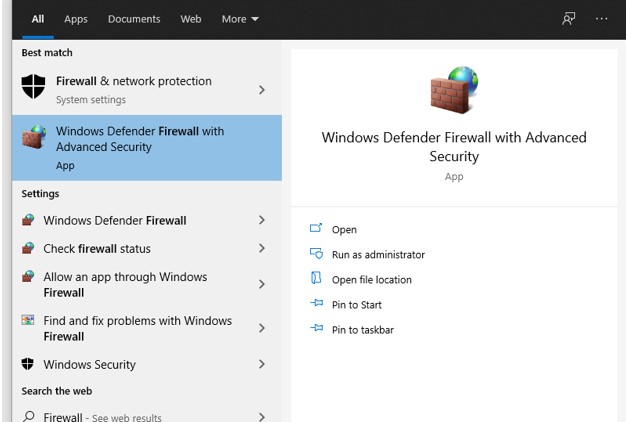Click the Open file location icon

coord(316,278)
